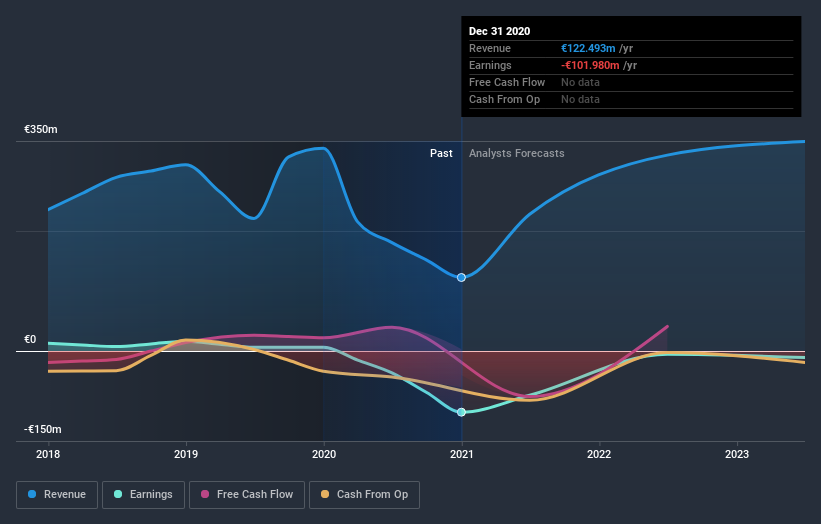Click the tooltip's Free Cash Flow row label
The height and width of the screenshot is (524, 821).
pyautogui.click(x=507, y=82)
